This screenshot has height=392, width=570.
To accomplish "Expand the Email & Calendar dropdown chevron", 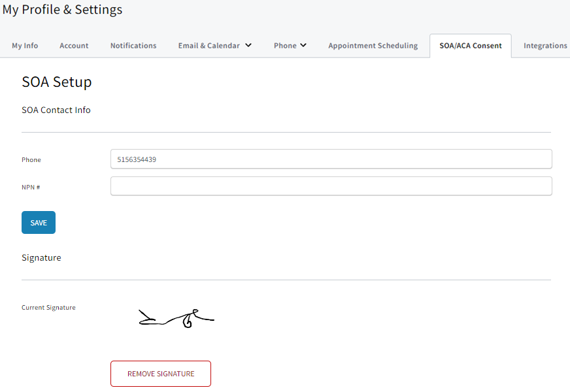I will [x=248, y=45].
